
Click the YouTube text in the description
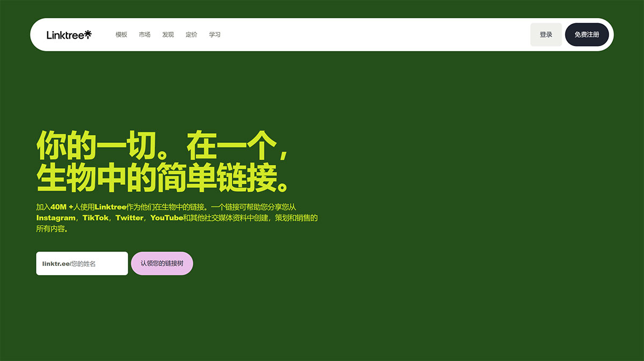click(166, 218)
